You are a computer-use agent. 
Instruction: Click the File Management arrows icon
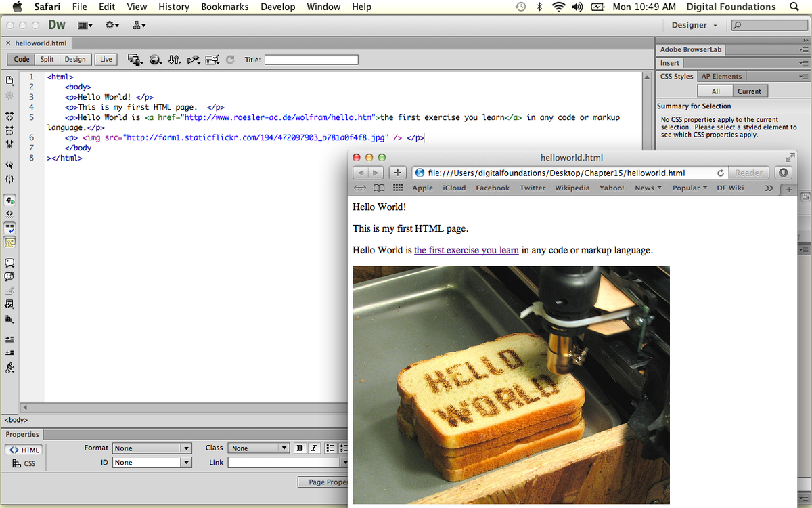175,60
